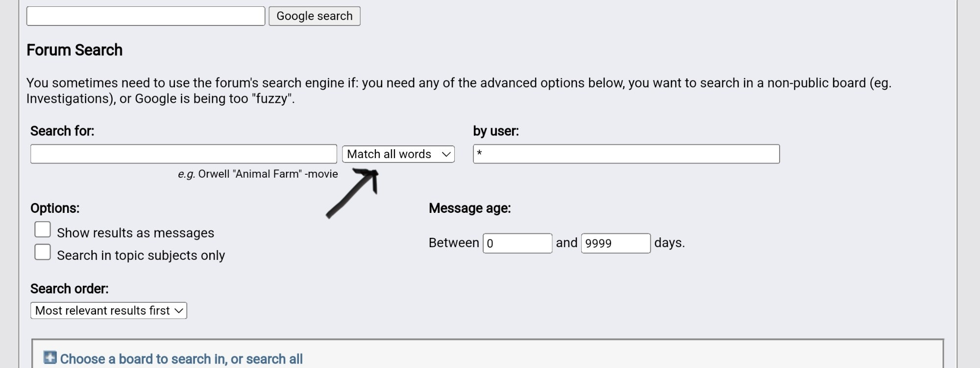Click the 'Forum Search' heading
980x368 pixels.
click(74, 50)
